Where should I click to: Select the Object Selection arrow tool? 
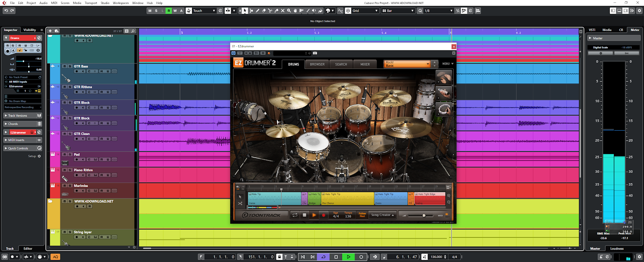(x=245, y=10)
